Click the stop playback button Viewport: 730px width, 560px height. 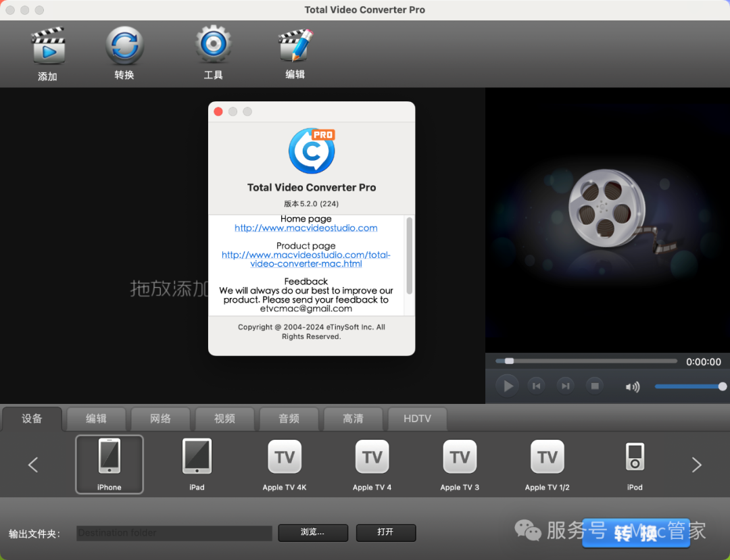pos(595,386)
